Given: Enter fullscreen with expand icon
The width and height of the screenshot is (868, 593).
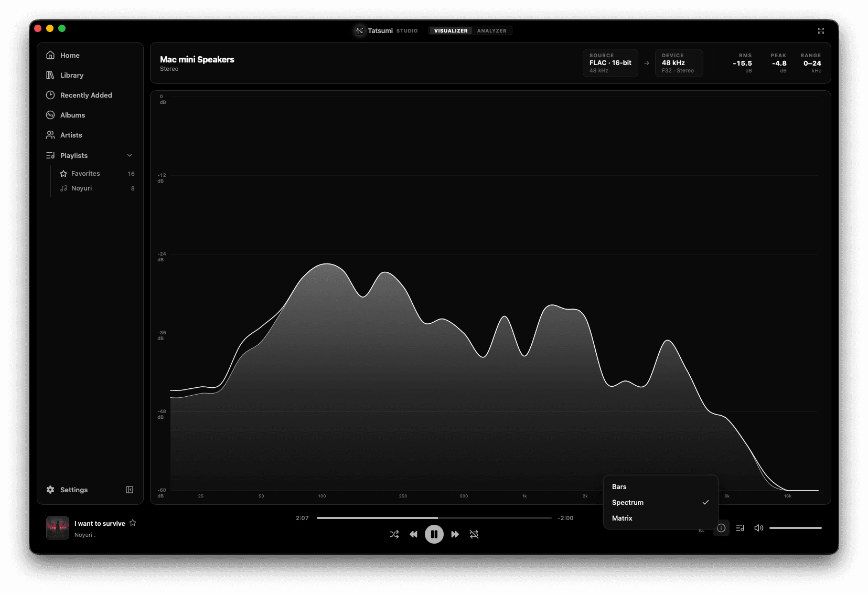Looking at the screenshot, I should coord(821,31).
